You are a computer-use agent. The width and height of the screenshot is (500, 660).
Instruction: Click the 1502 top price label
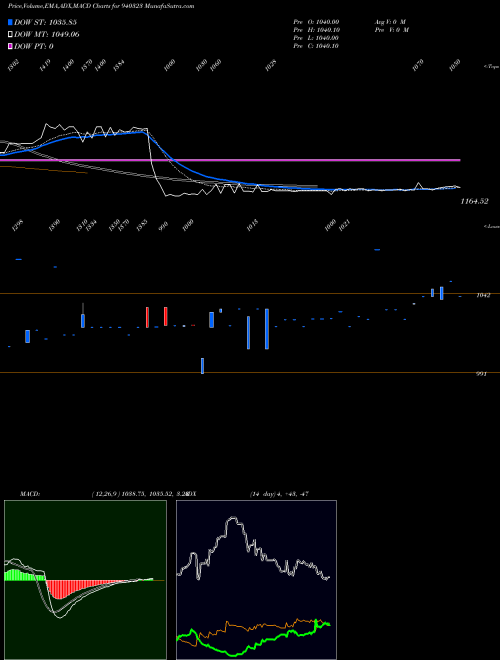(x=13, y=66)
